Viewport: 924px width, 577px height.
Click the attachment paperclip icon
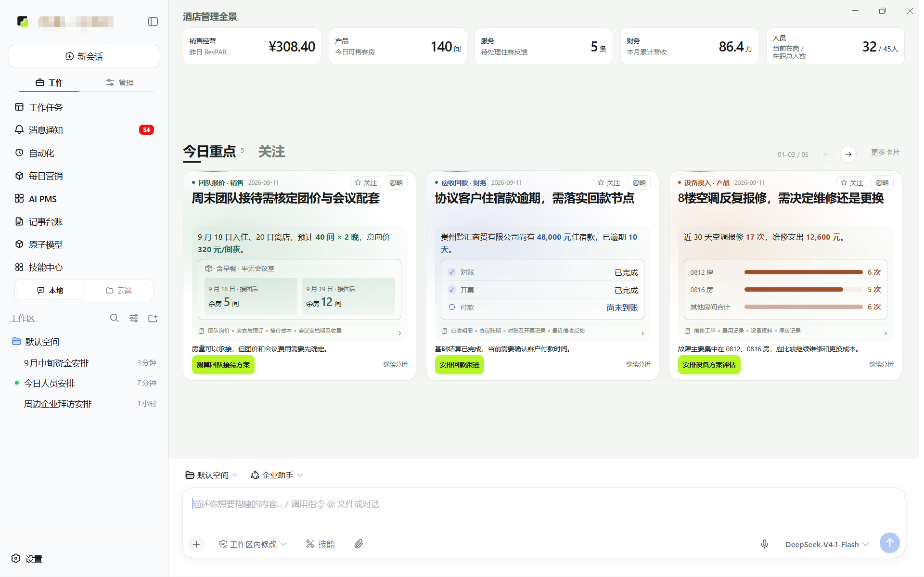pyautogui.click(x=359, y=544)
